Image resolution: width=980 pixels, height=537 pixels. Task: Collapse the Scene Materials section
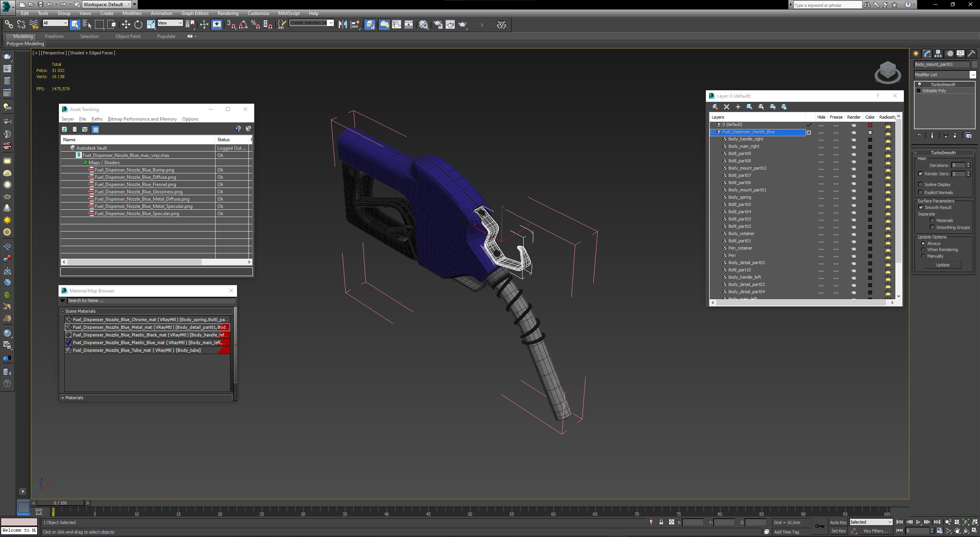(63, 311)
